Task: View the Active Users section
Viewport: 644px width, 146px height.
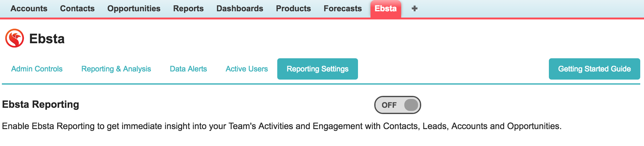Action: point(247,69)
